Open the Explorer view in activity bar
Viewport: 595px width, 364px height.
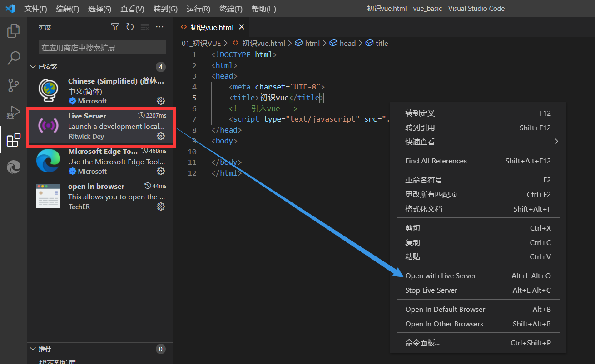(14, 31)
